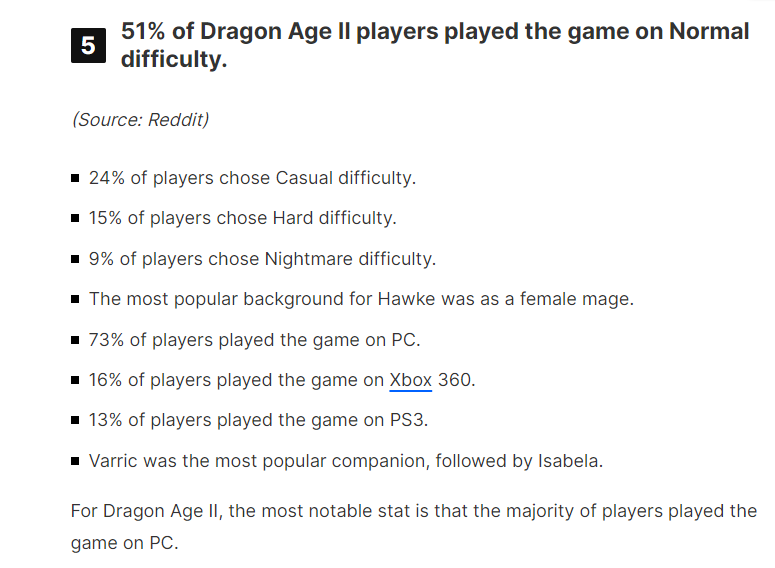
Task: Click the "13% of players played on PS3" text
Action: coord(258,420)
